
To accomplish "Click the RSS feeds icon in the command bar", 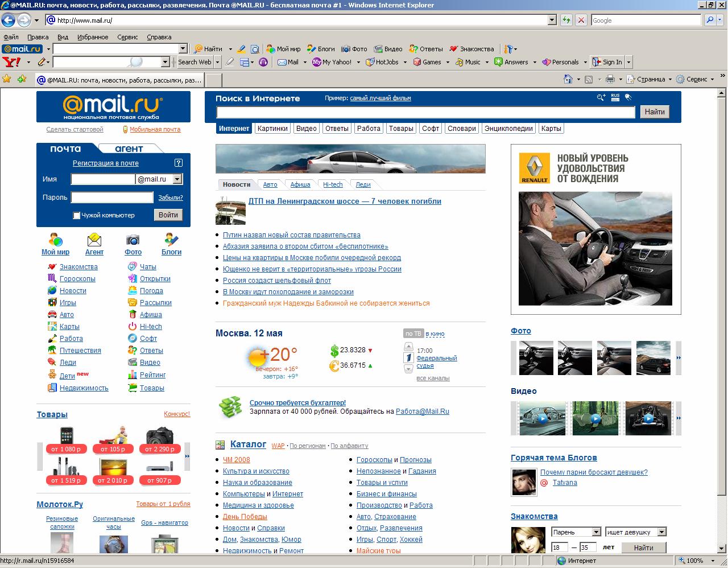I will (x=589, y=79).
